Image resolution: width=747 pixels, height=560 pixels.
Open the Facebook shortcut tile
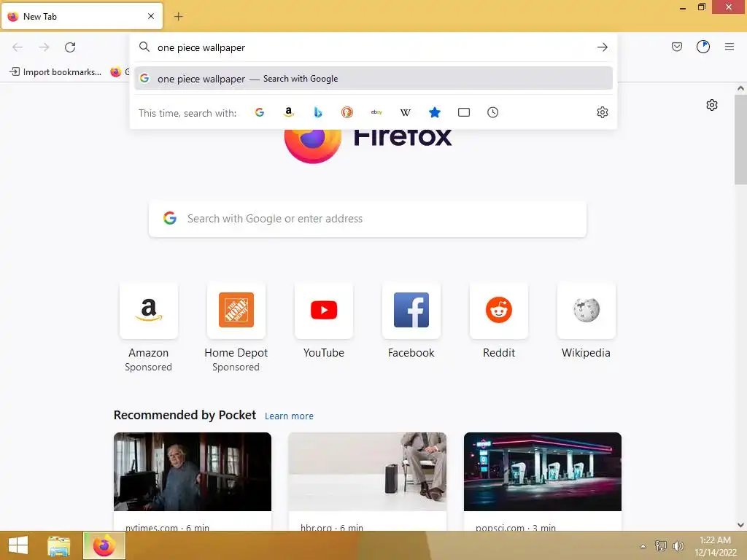point(411,311)
